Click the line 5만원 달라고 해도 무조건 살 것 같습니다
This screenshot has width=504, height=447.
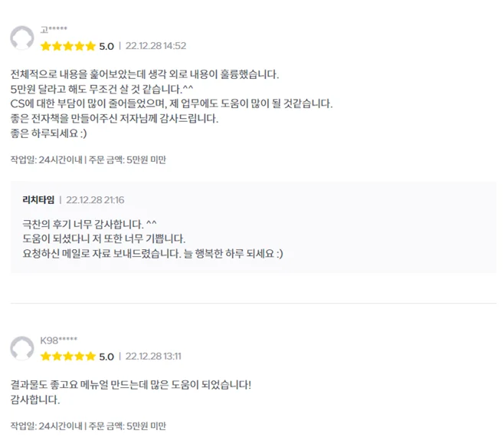102,89
